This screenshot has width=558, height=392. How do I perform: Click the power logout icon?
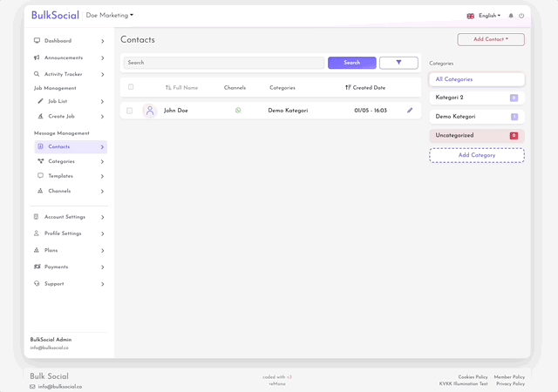tap(521, 16)
